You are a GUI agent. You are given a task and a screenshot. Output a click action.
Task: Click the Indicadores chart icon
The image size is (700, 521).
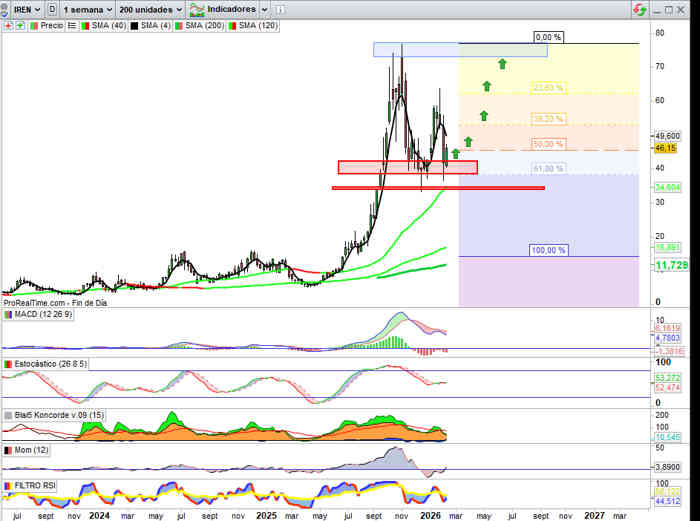(x=199, y=9)
